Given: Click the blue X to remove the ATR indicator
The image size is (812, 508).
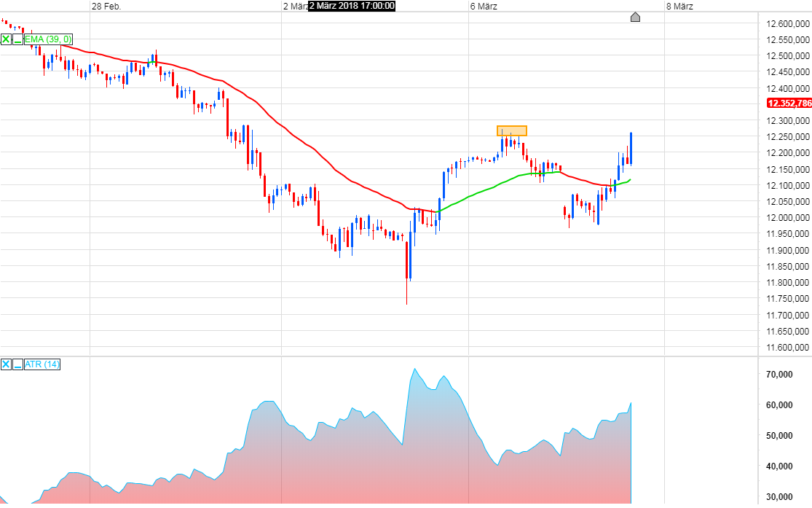Looking at the screenshot, I should click(x=5, y=364).
